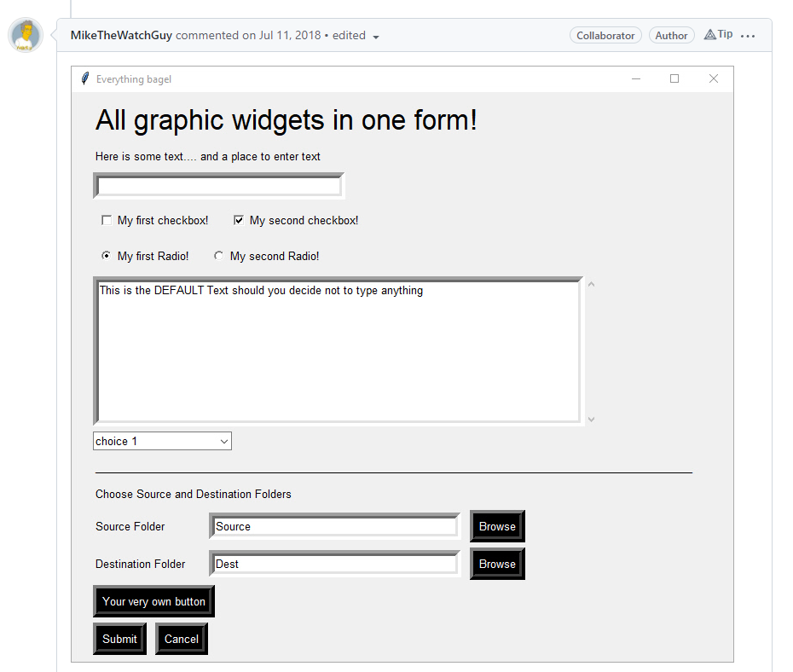793x672 pixels.
Task: Click the feather icon in Everything bagel title bar
Action: tap(85, 78)
